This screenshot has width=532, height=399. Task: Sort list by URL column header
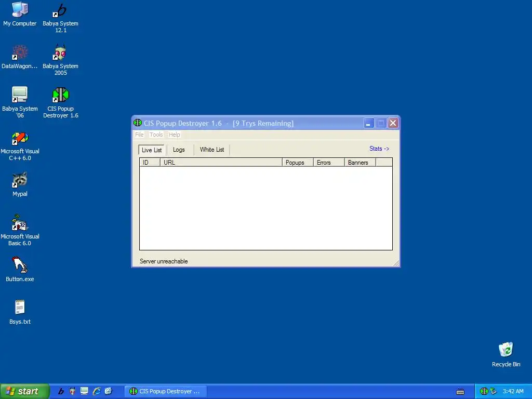pyautogui.click(x=221, y=163)
